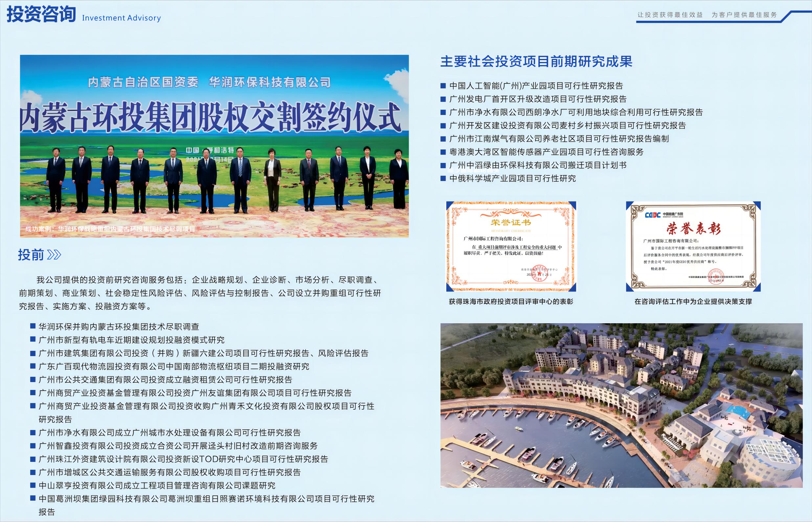Open the 荣誉表彰 commendation certificate image
The height and width of the screenshot is (522, 812).
coord(693,246)
